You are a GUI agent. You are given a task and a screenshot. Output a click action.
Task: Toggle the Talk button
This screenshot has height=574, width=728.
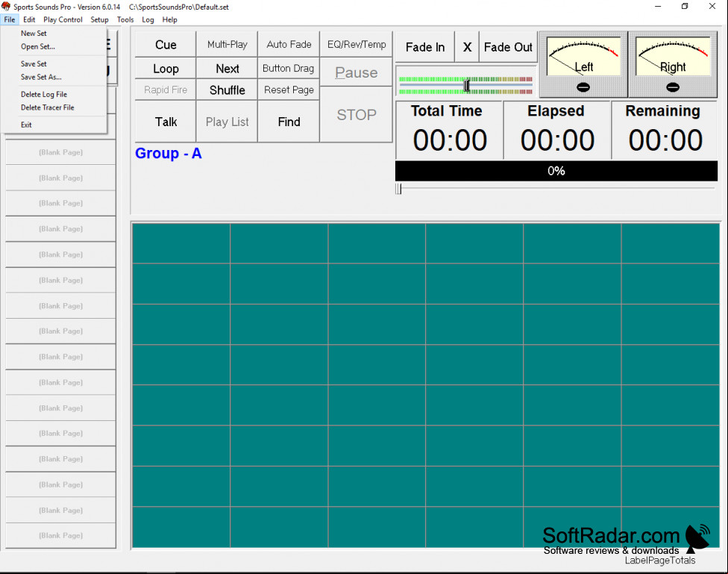pos(166,122)
